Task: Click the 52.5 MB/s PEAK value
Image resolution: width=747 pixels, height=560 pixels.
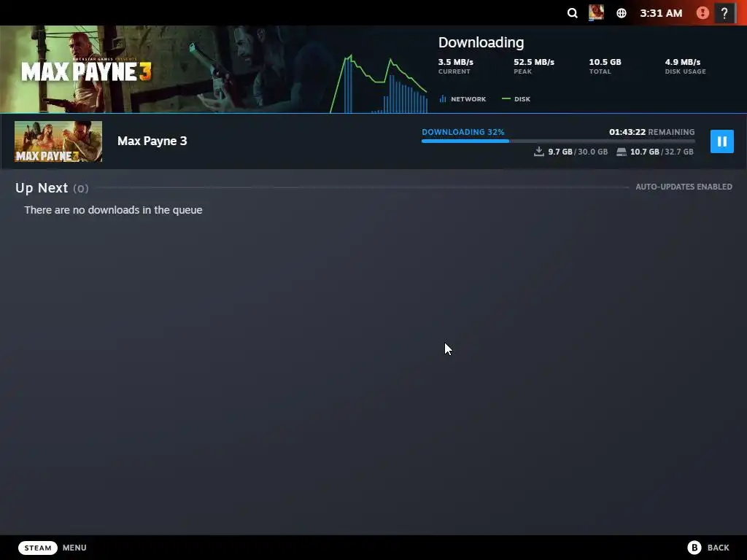Action: point(533,62)
